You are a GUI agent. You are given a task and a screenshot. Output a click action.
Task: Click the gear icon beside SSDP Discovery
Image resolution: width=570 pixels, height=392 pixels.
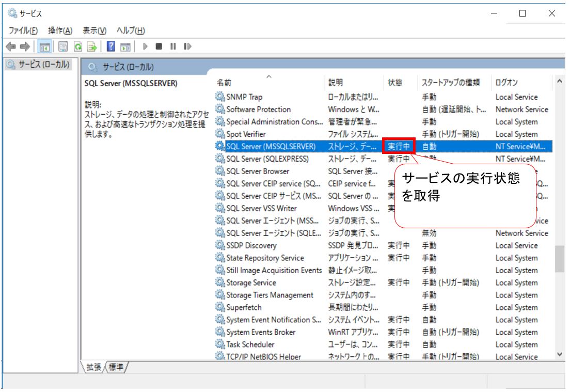[220, 245]
